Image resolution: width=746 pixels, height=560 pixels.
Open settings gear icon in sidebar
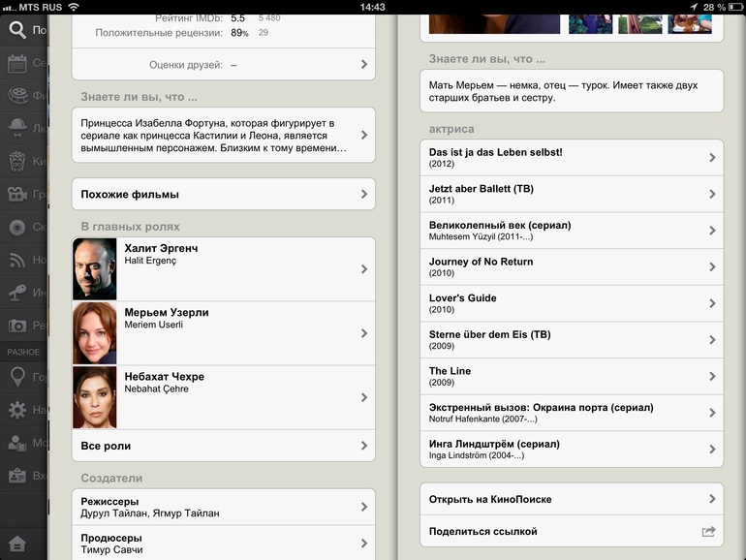[16, 410]
